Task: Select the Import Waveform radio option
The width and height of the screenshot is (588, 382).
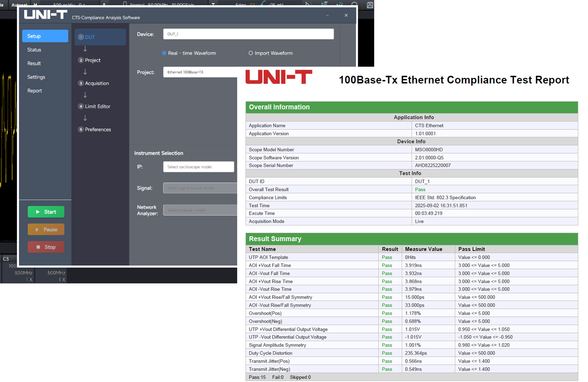Action: coord(250,53)
